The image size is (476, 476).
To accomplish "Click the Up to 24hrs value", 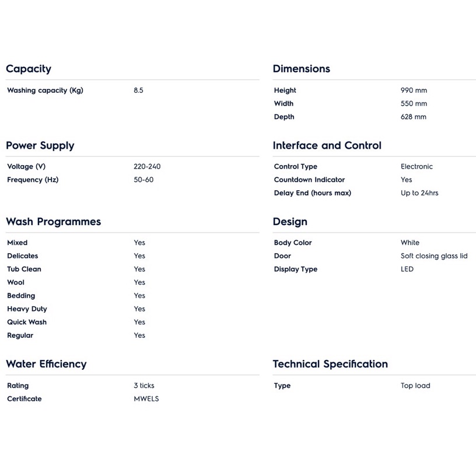I will pos(419,193).
